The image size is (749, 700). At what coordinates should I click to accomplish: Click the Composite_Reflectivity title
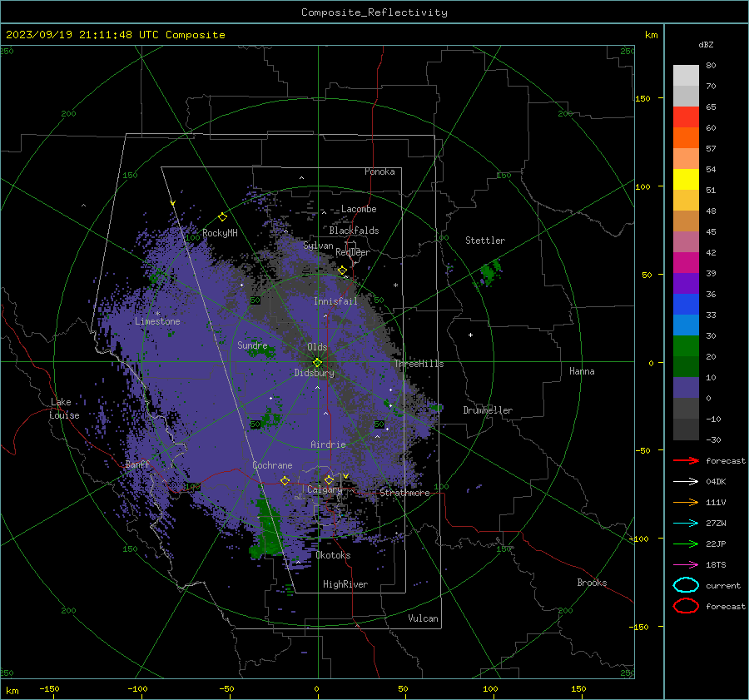[374, 12]
